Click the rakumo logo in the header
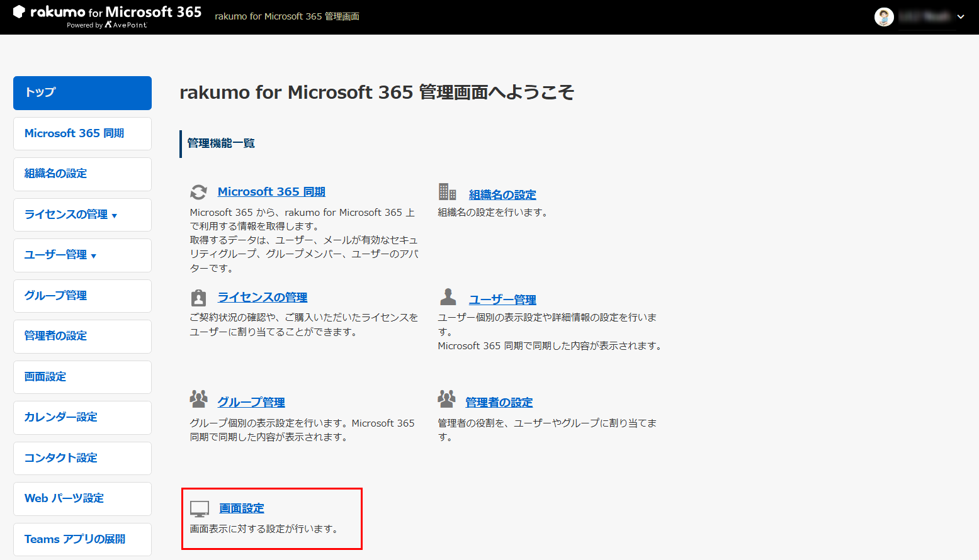 click(108, 16)
